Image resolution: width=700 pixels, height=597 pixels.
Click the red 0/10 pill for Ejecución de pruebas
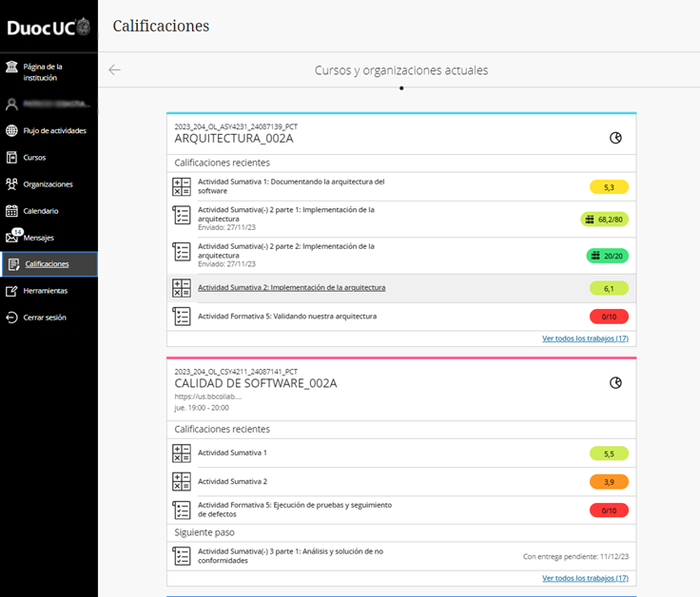[x=609, y=510]
